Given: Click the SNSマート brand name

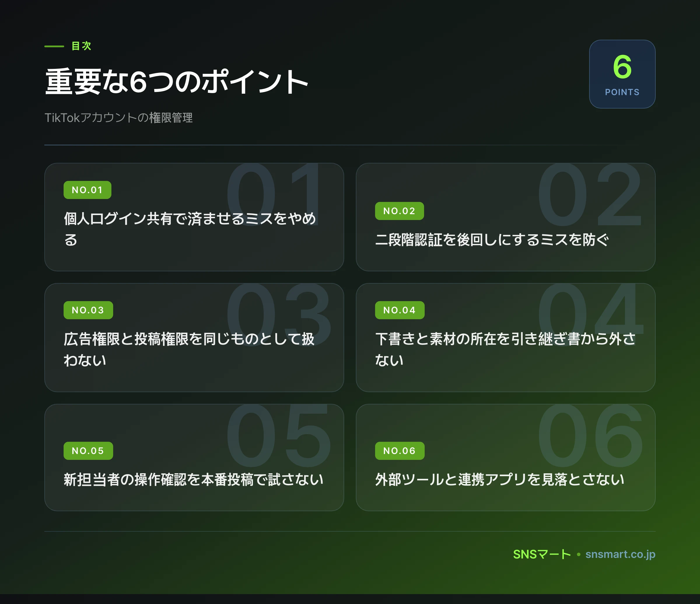Looking at the screenshot, I should (542, 554).
